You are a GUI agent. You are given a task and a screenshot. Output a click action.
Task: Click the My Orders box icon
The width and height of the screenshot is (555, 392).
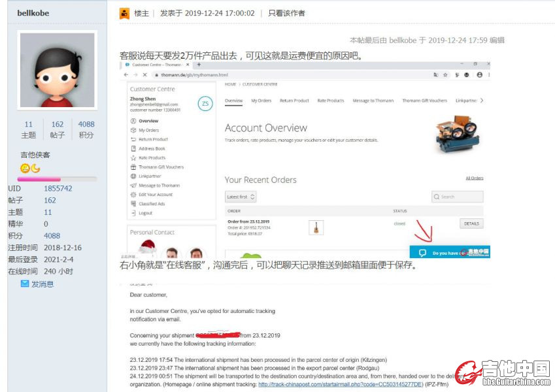tap(133, 130)
